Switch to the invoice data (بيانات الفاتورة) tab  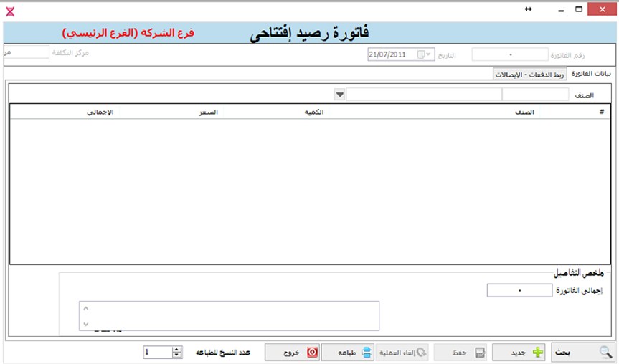592,74
